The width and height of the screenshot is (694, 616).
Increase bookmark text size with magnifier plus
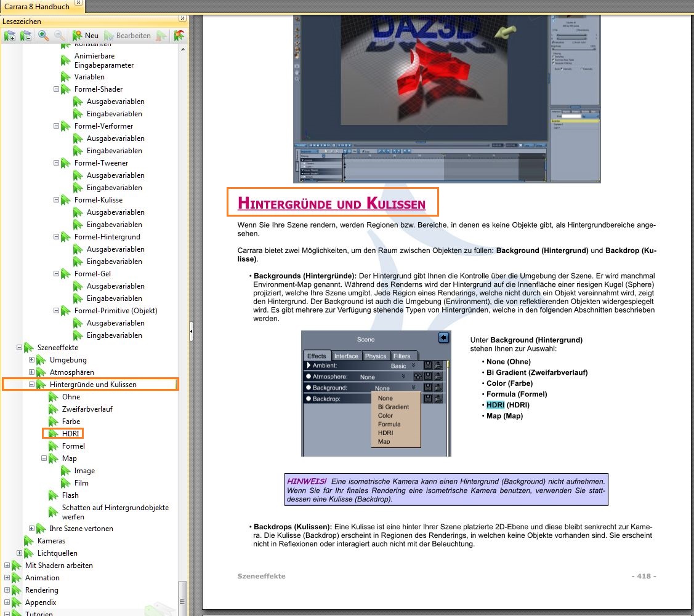coord(43,35)
